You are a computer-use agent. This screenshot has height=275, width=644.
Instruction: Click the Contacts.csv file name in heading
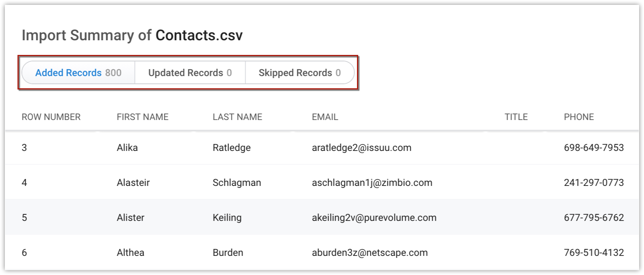pyautogui.click(x=199, y=35)
